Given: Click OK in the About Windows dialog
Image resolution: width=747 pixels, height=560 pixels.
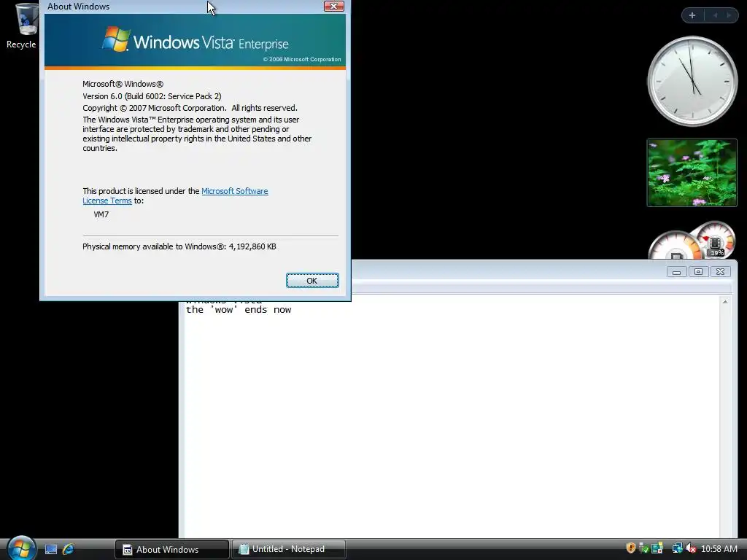Looking at the screenshot, I should pos(312,281).
